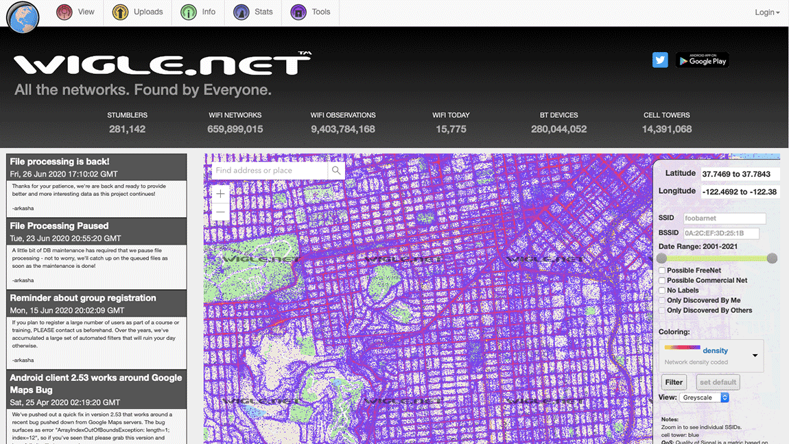Click the BT DEVICES count 280,044,052
This screenshot has height=444, width=789.
point(559,129)
